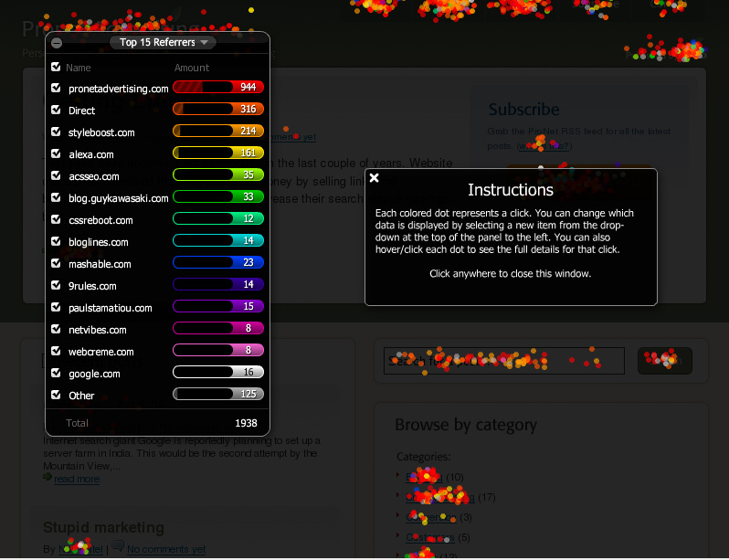729x560 pixels.
Task: Open No comments yet under Stupid marketing
Action: [x=166, y=549]
